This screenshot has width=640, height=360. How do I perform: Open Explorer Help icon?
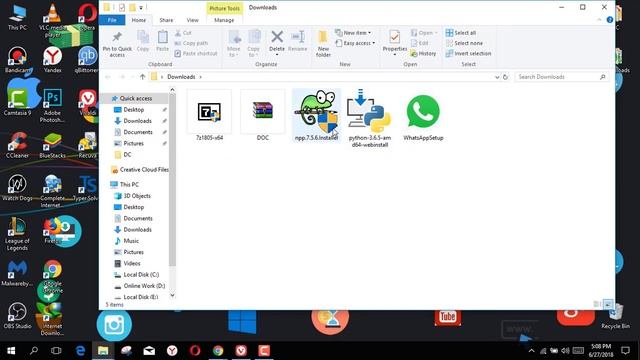tap(609, 20)
